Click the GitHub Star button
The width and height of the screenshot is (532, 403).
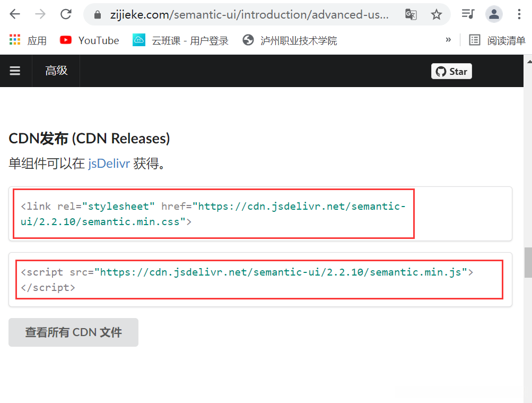(451, 71)
